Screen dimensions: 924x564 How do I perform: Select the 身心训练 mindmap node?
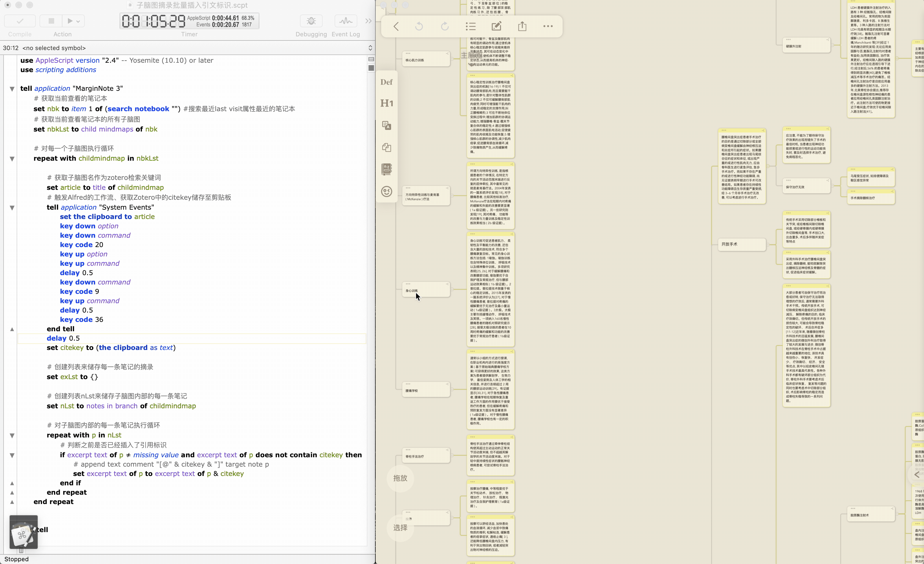(426, 290)
